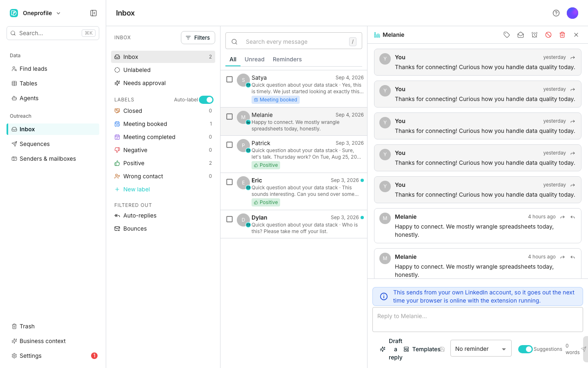Viewport: 588px width, 368px height.
Task: Click Draft a reply
Action: (391, 349)
